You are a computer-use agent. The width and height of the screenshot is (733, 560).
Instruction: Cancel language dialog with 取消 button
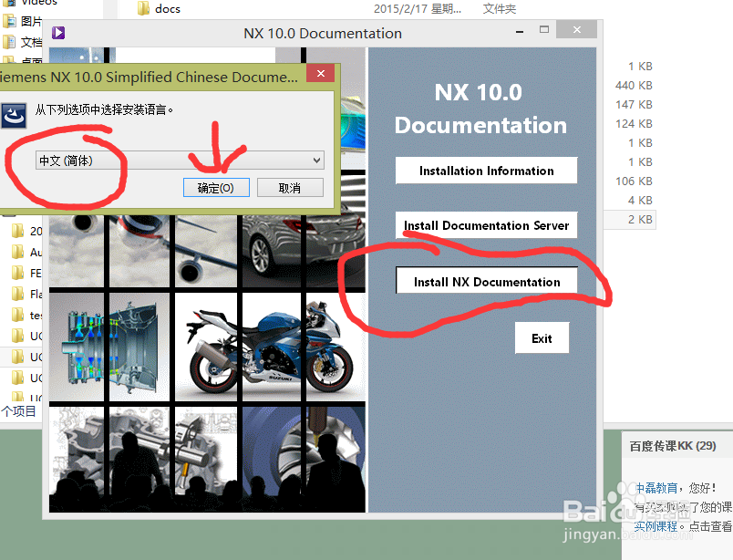tap(290, 188)
